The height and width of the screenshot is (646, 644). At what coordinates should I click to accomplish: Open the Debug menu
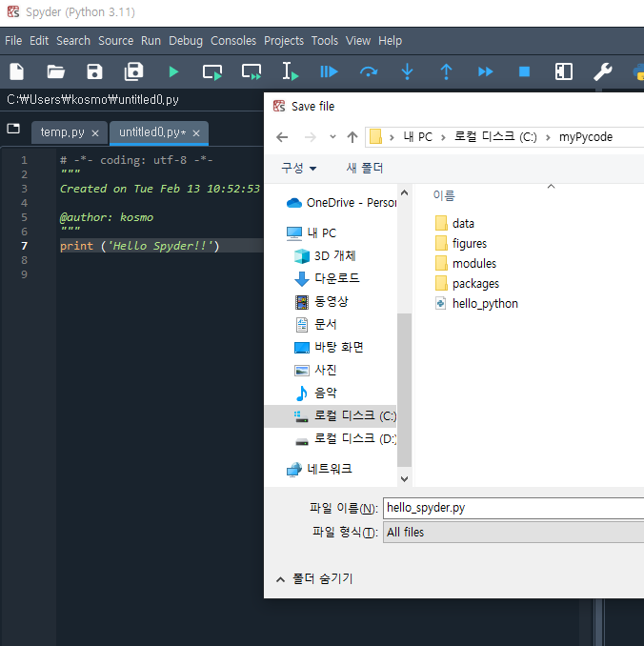[x=186, y=41]
